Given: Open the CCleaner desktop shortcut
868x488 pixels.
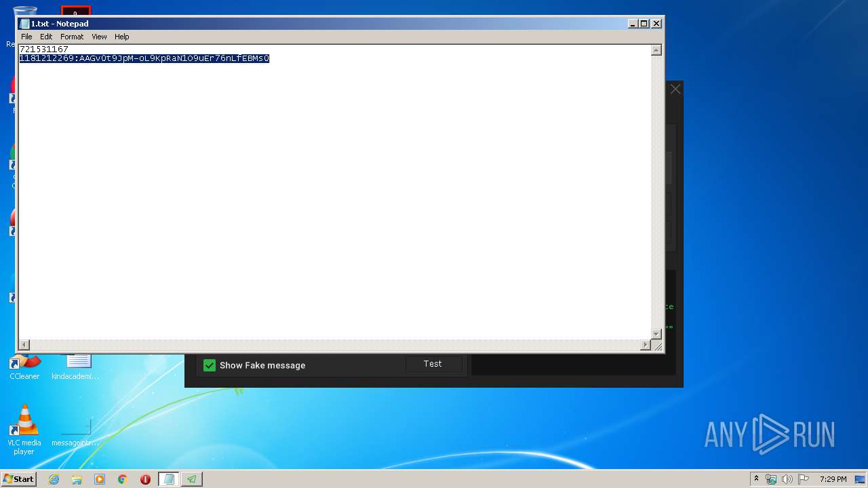Looking at the screenshot, I should 24,367.
